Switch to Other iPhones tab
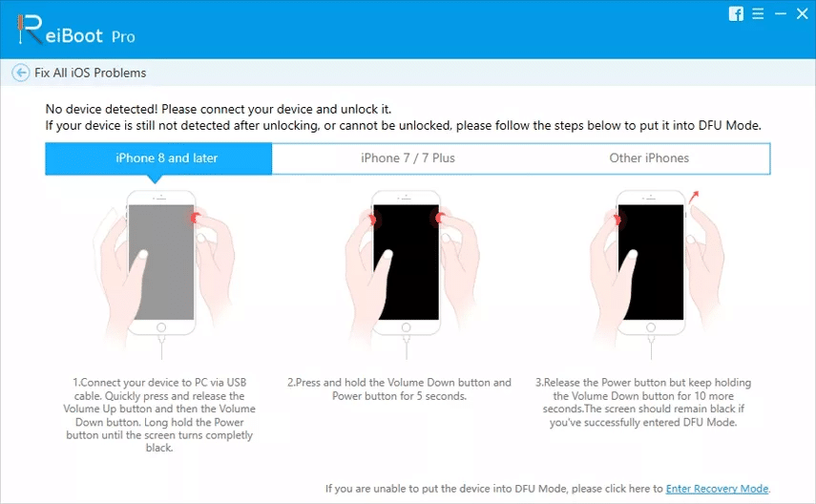The width and height of the screenshot is (816, 504). point(649,158)
